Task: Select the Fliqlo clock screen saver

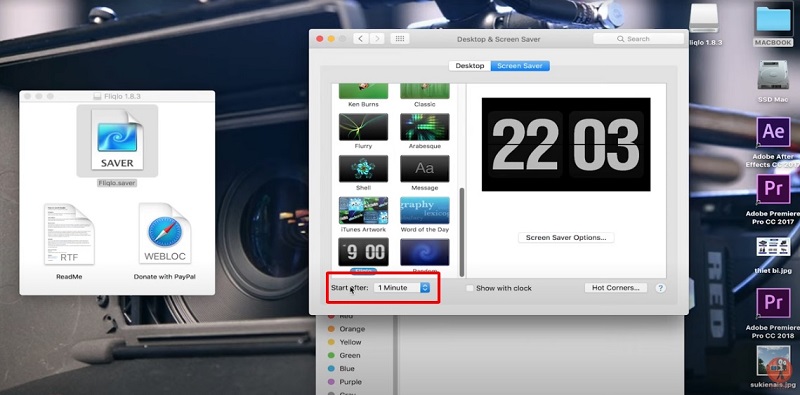Action: coord(363,252)
